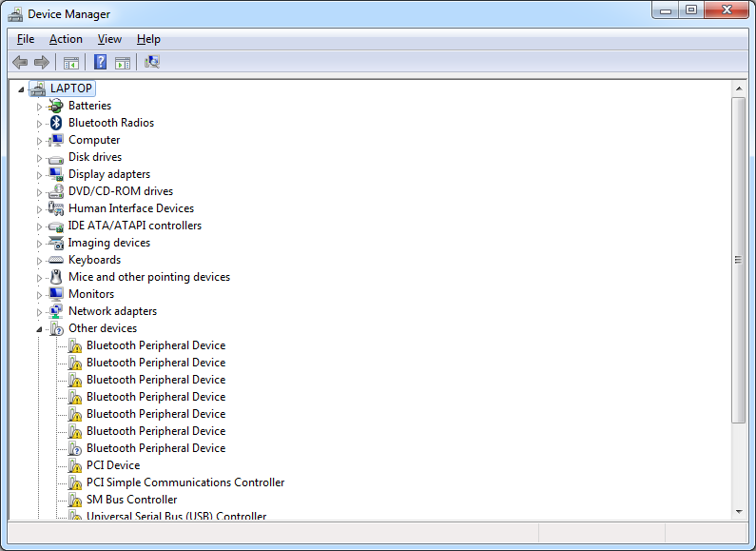The width and height of the screenshot is (756, 551).
Task: Click the scrollbar up arrow
Action: click(739, 89)
